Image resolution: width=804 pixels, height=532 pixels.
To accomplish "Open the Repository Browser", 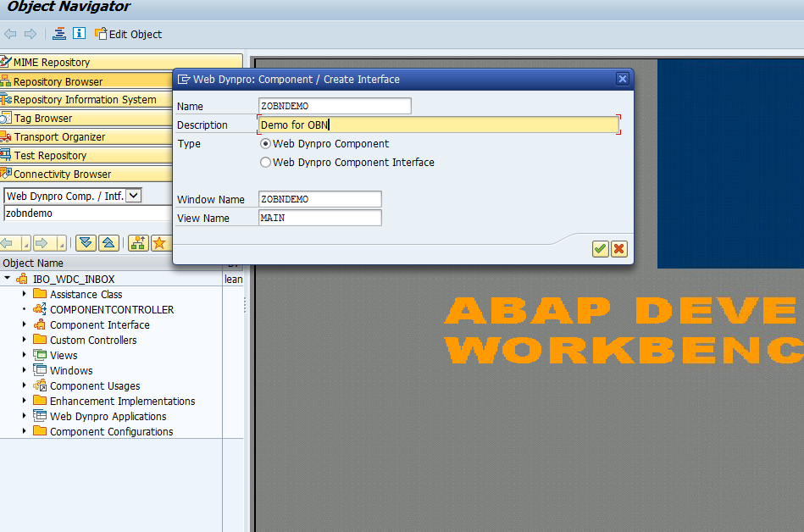I will click(86, 81).
